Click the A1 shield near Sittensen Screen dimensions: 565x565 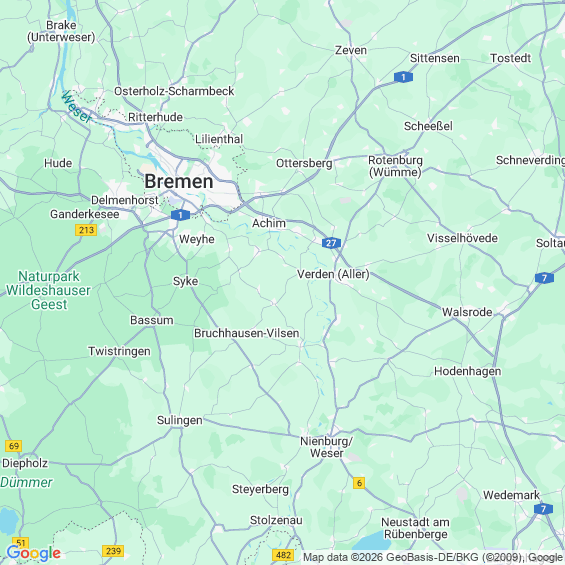tap(403, 77)
